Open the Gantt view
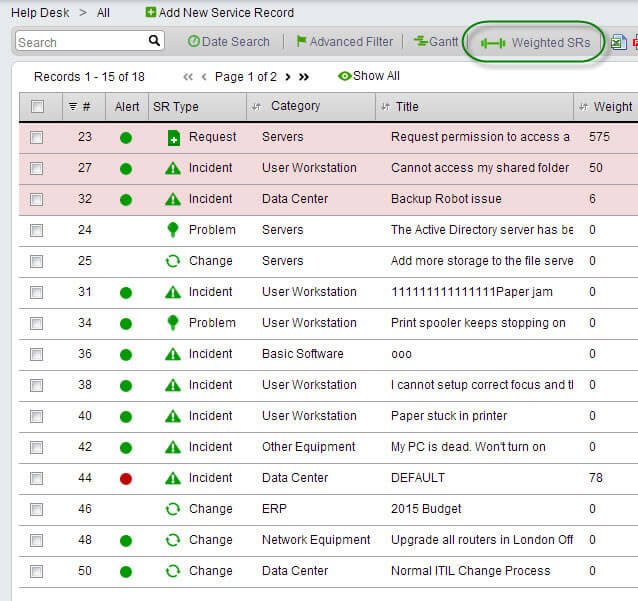The width and height of the screenshot is (638, 601). (x=435, y=42)
